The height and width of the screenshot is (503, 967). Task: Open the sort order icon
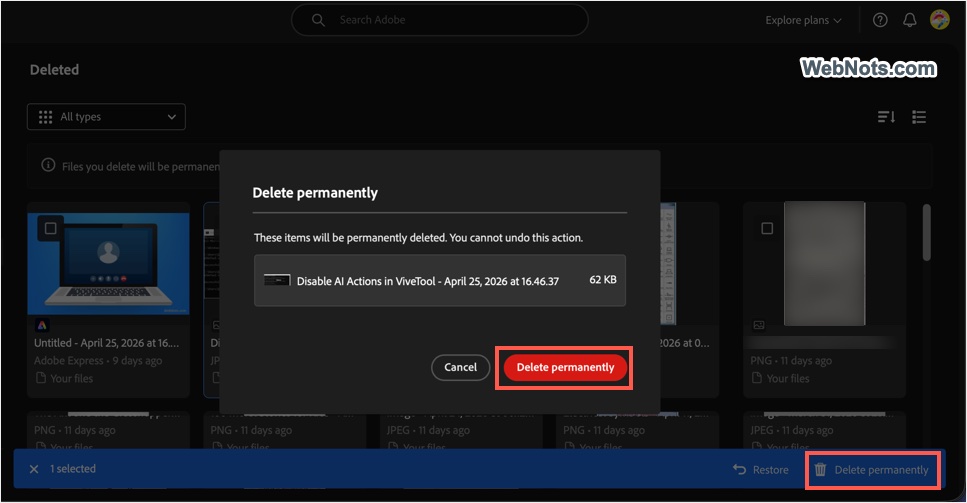886,117
